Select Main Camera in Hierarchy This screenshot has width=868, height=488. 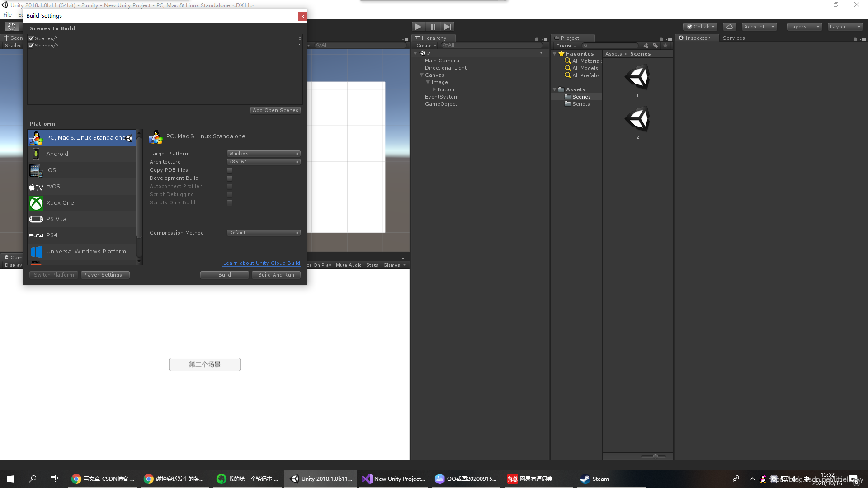click(442, 61)
